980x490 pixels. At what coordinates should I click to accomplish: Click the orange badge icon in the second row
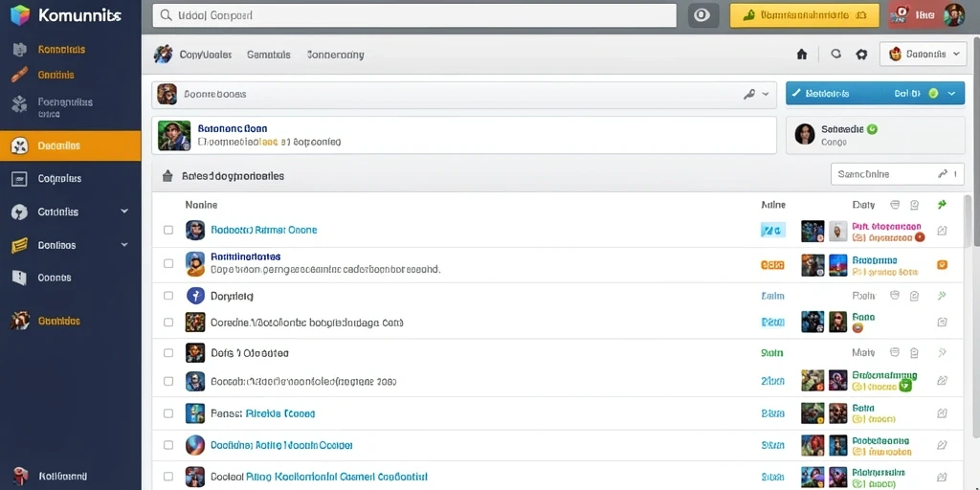point(942,264)
